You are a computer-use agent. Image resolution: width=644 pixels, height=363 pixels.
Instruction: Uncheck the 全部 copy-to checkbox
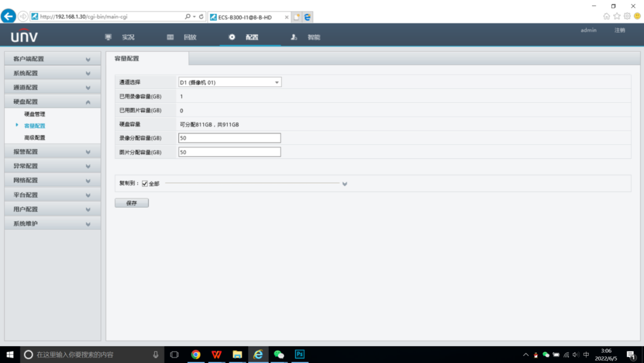(145, 184)
